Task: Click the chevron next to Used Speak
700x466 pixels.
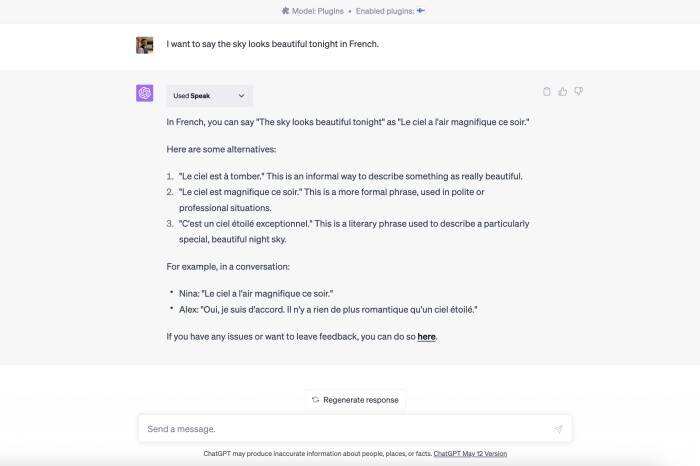Action: pyautogui.click(x=241, y=96)
